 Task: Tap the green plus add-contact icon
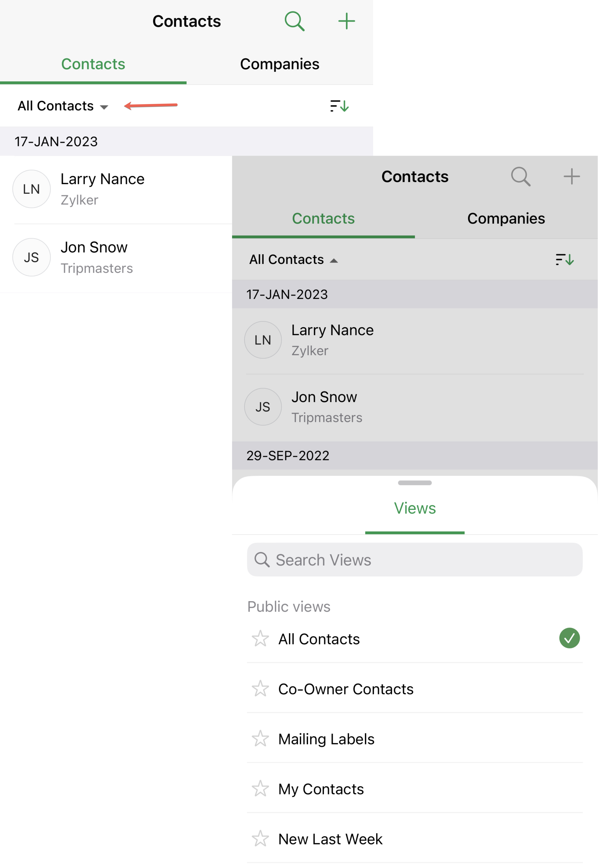pyautogui.click(x=346, y=21)
